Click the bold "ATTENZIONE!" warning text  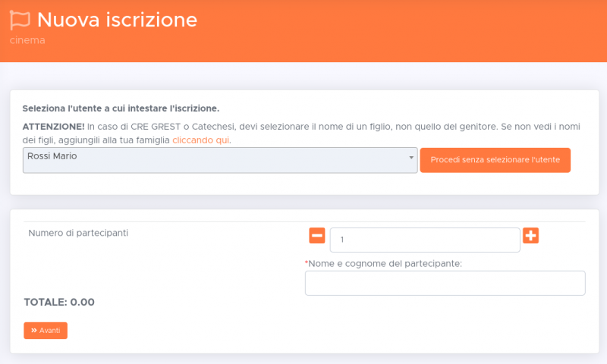[53, 126]
